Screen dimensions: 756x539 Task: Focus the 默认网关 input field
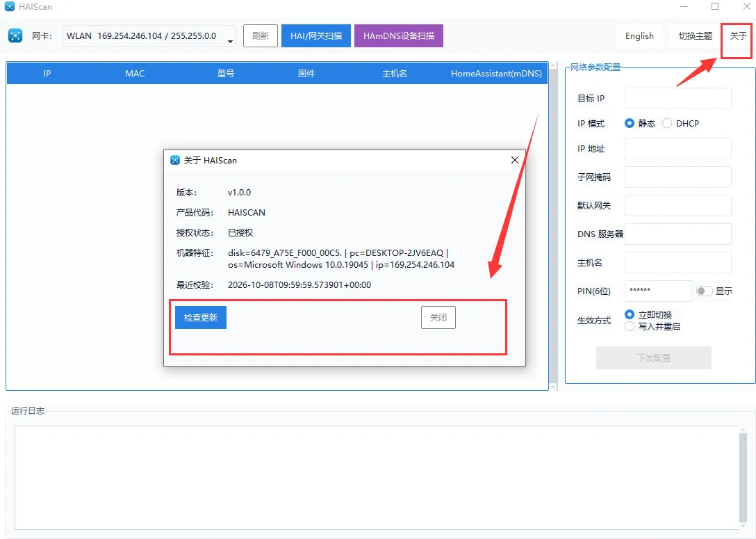click(678, 206)
